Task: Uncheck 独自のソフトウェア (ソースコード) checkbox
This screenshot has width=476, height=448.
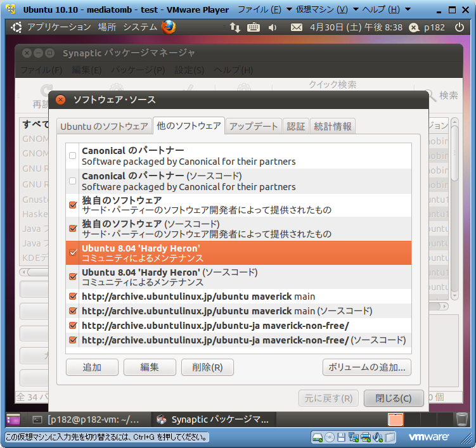Action: click(72, 228)
